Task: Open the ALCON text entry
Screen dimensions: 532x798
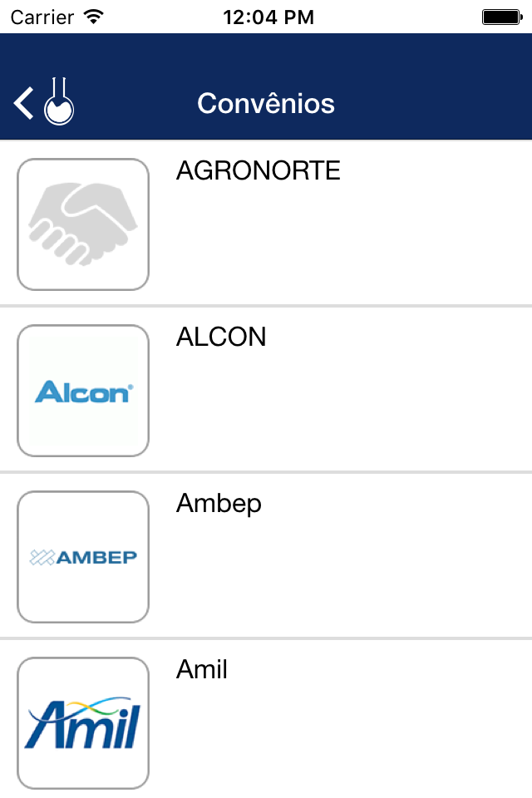Action: click(221, 337)
